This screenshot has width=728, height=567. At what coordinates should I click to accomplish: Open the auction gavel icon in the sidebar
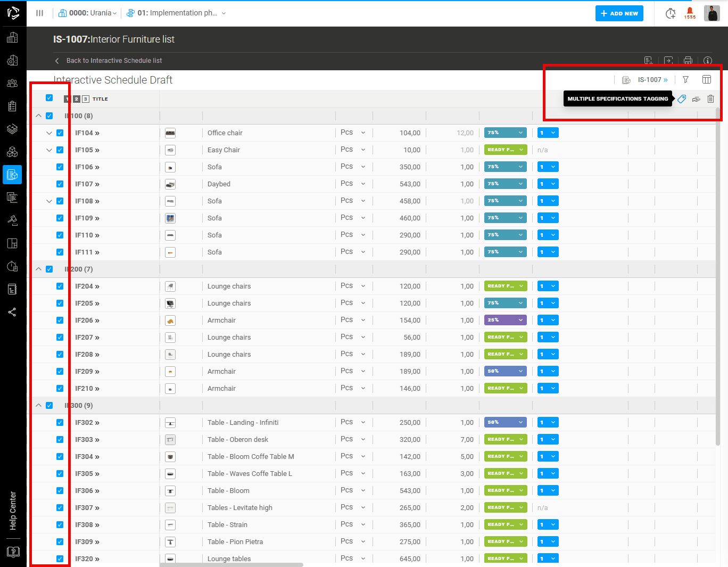12,220
